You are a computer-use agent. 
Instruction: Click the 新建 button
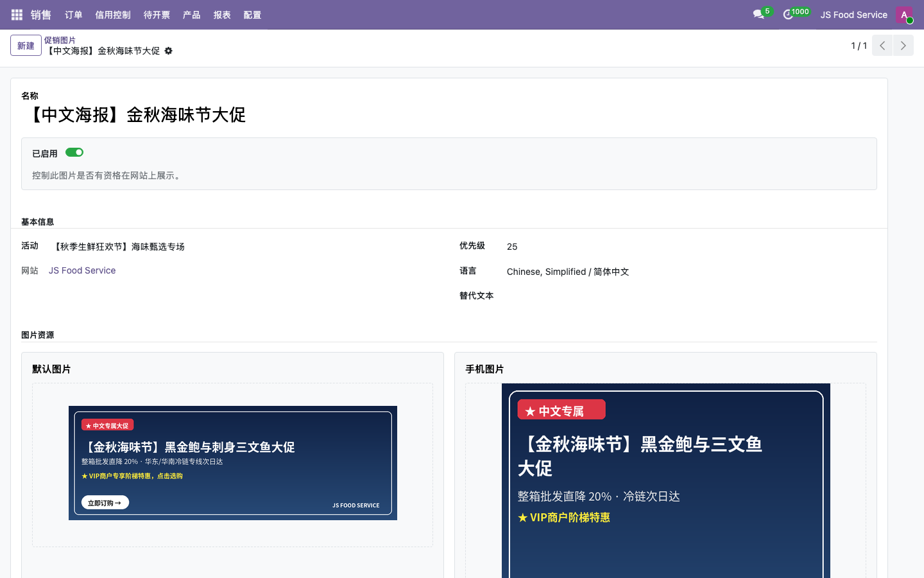26,46
